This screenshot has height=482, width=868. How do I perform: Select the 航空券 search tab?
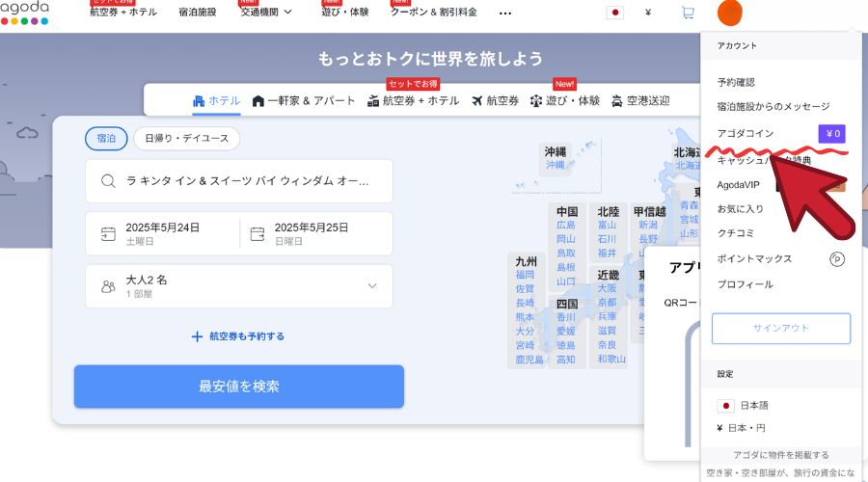click(496, 100)
